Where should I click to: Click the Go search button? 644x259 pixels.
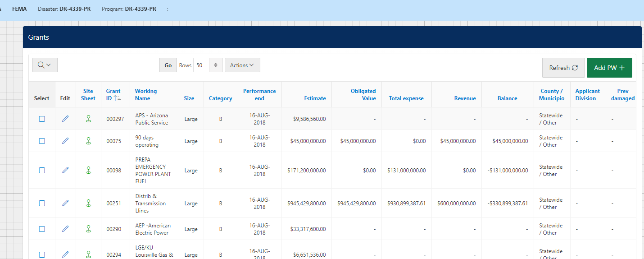pos(168,65)
